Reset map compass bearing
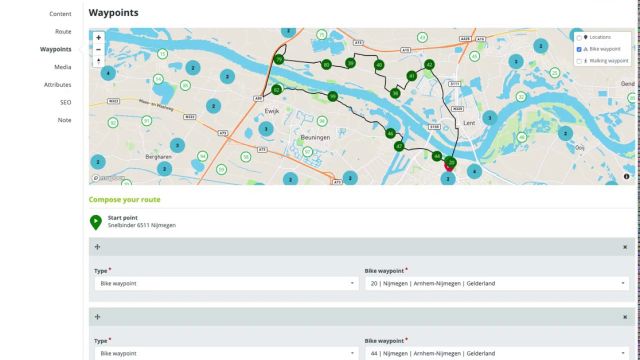The height and width of the screenshot is (360, 640). pos(98,61)
